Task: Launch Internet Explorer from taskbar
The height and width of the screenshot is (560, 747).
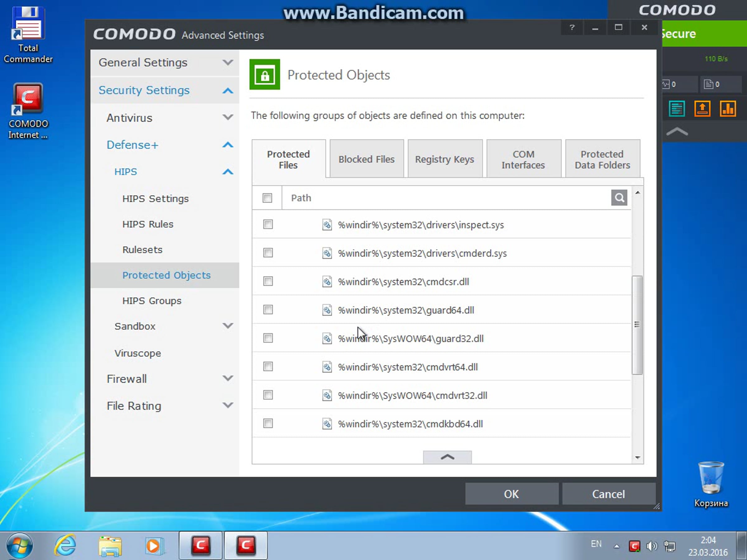Action: pyautogui.click(x=65, y=545)
